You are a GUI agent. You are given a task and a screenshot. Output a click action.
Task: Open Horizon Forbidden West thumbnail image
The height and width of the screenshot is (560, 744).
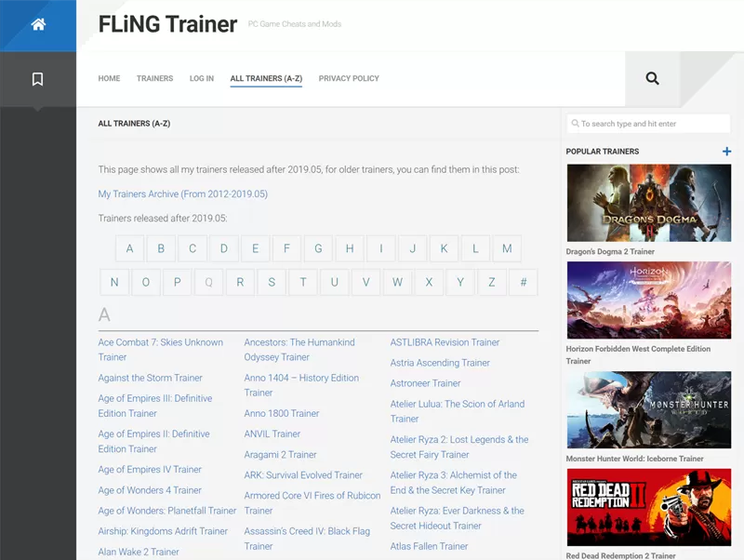point(648,300)
